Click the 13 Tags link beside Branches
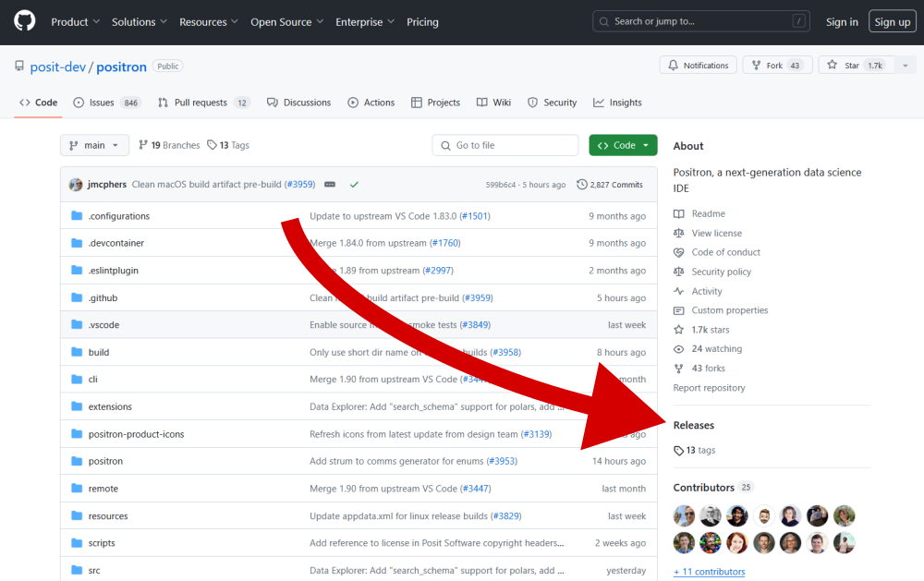This screenshot has width=924, height=581. 228,145
